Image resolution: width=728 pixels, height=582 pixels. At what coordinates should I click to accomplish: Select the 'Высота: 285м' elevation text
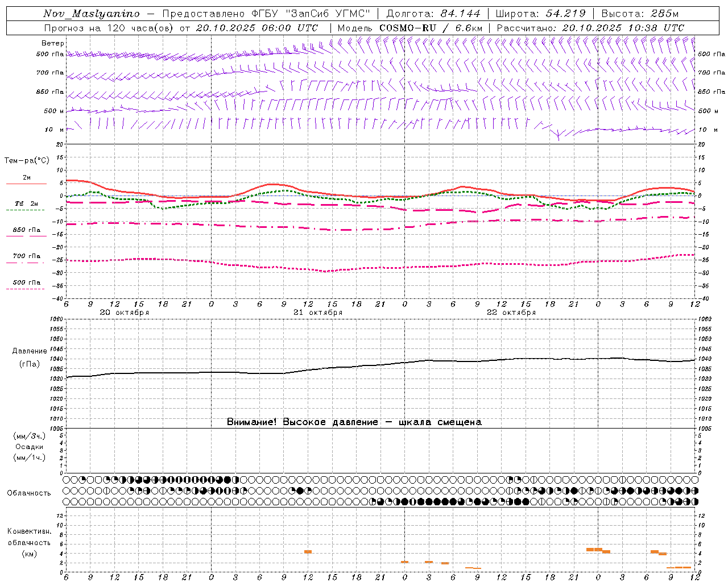640,14
